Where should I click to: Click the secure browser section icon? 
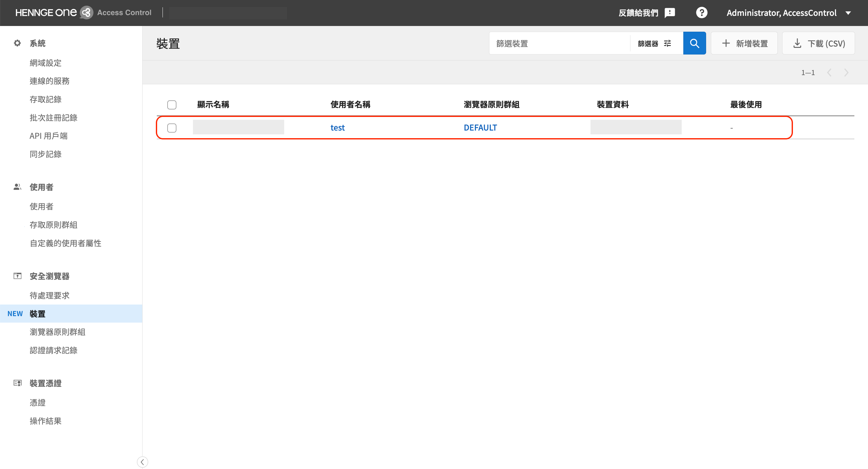pos(17,276)
